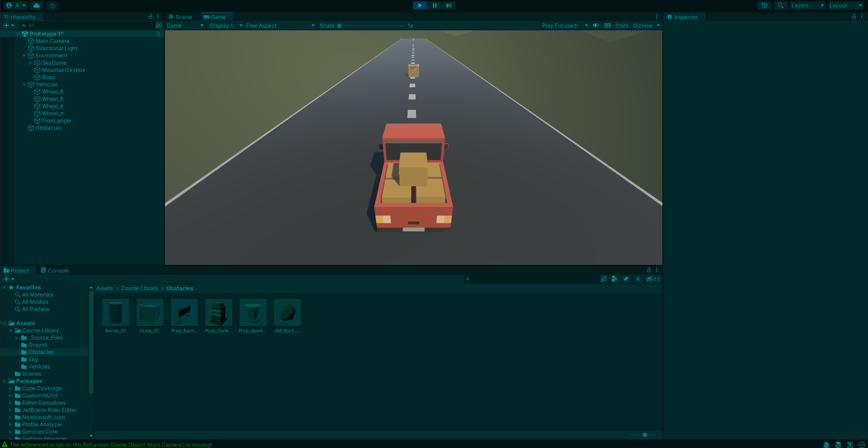This screenshot has width=868, height=448.
Task: Open Undo History icon in the top bar
Action: [x=764, y=5]
